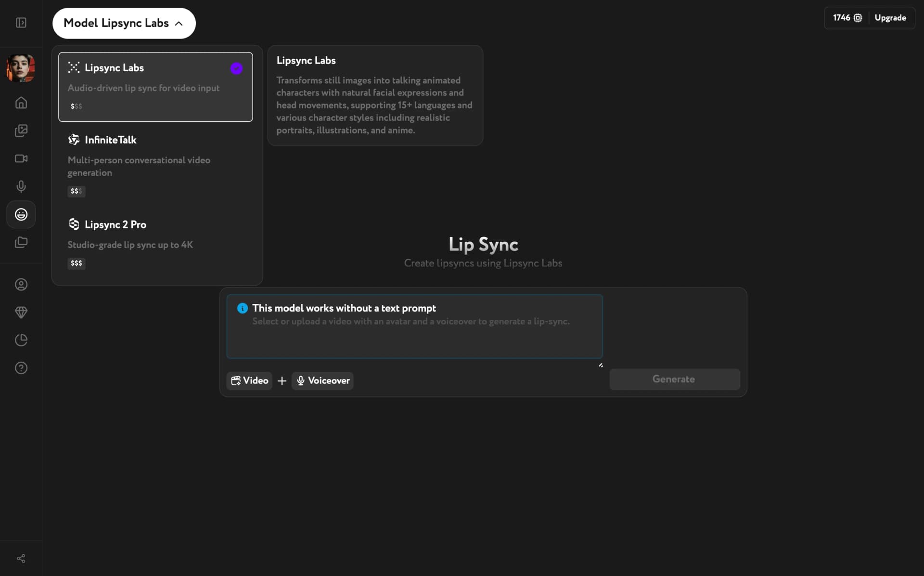
Task: Open the Video camera icon in sidebar
Action: pos(21,158)
